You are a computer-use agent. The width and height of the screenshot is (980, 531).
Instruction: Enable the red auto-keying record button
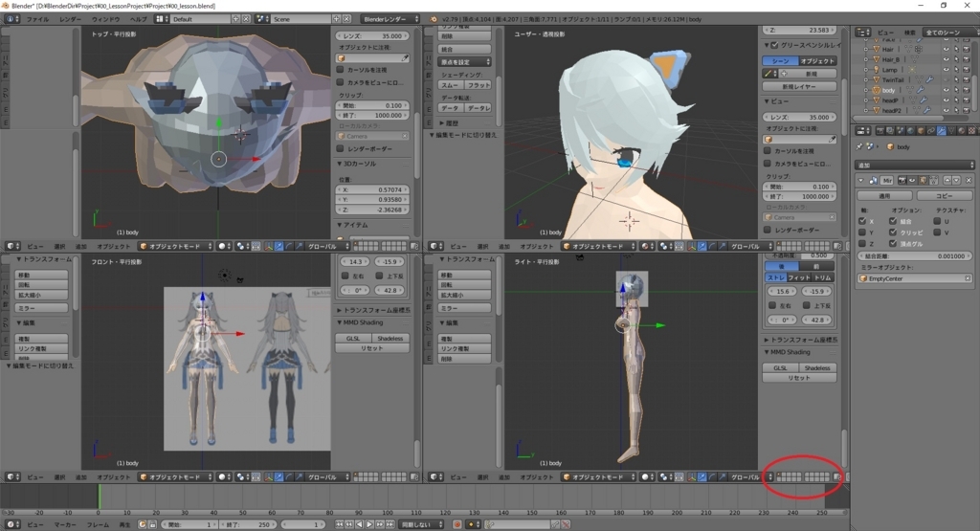(x=457, y=524)
